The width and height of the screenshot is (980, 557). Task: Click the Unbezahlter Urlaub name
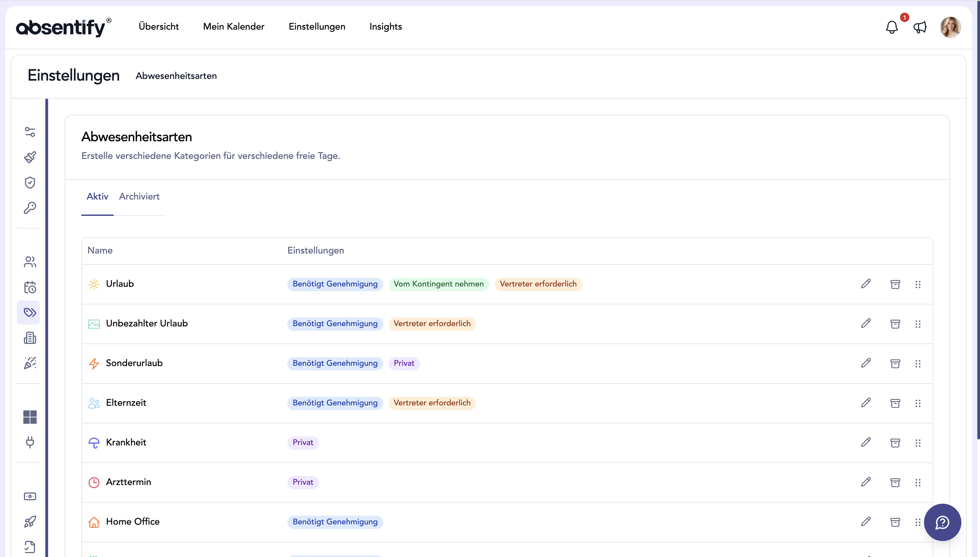147,324
